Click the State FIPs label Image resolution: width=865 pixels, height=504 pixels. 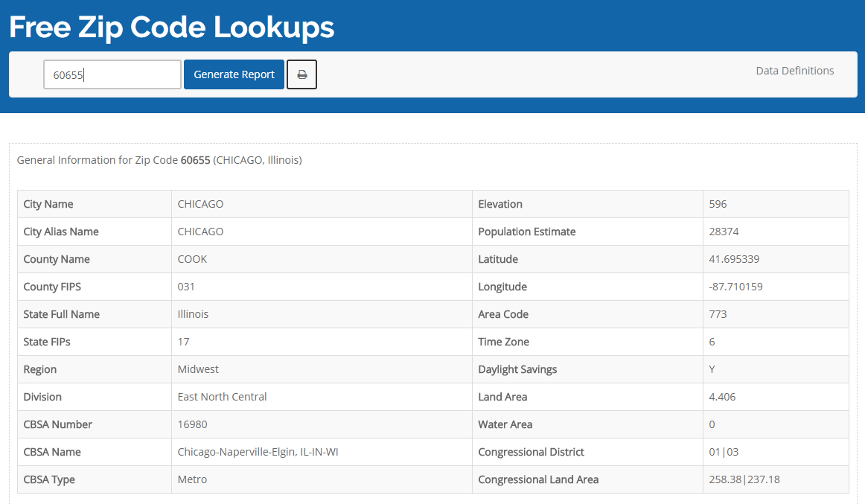[47, 342]
